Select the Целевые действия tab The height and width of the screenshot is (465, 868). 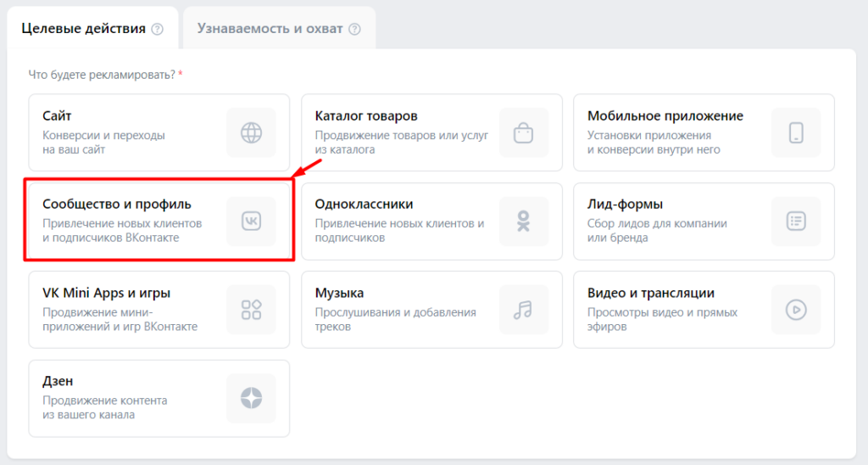tap(83, 29)
